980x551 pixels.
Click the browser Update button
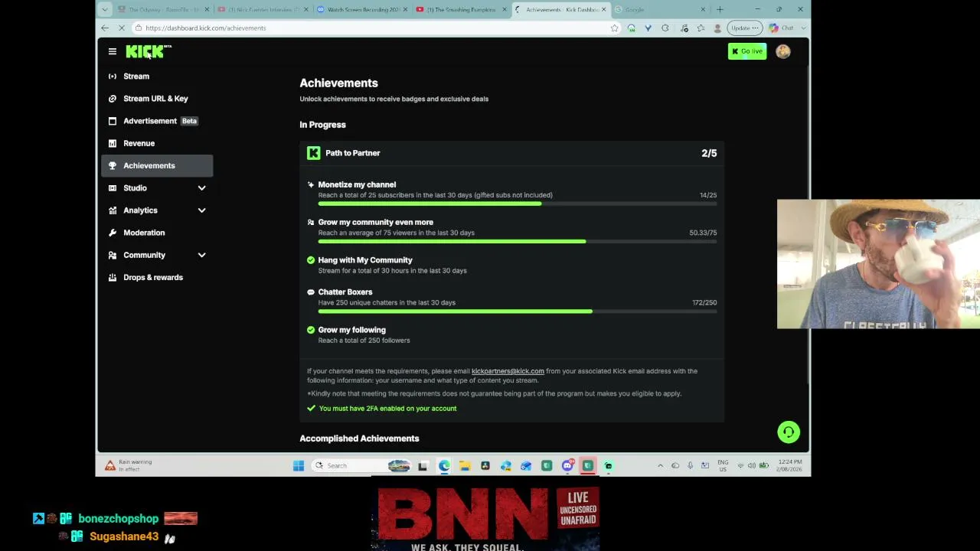744,28
